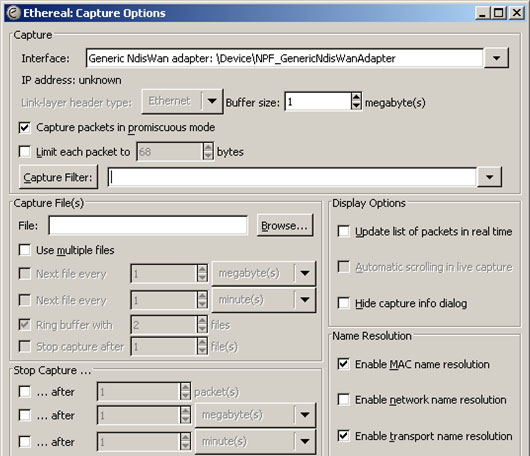Click the packet byte limit field
530x456 pixels.
point(170,152)
